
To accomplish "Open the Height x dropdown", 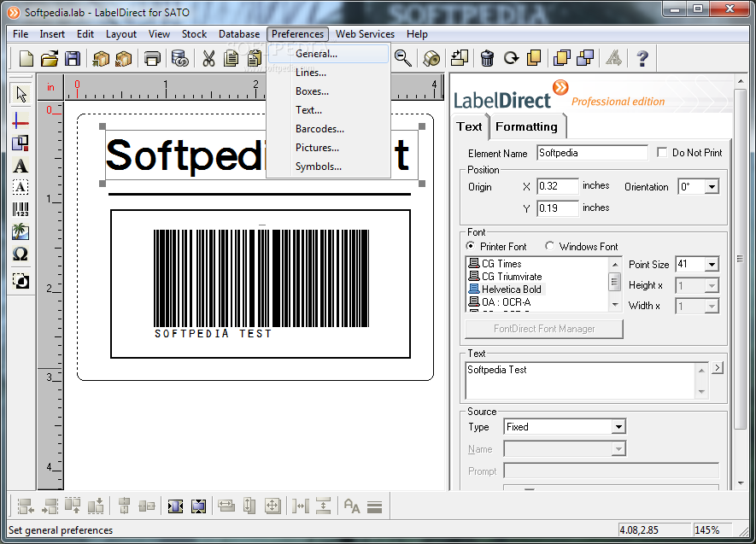I will [712, 286].
